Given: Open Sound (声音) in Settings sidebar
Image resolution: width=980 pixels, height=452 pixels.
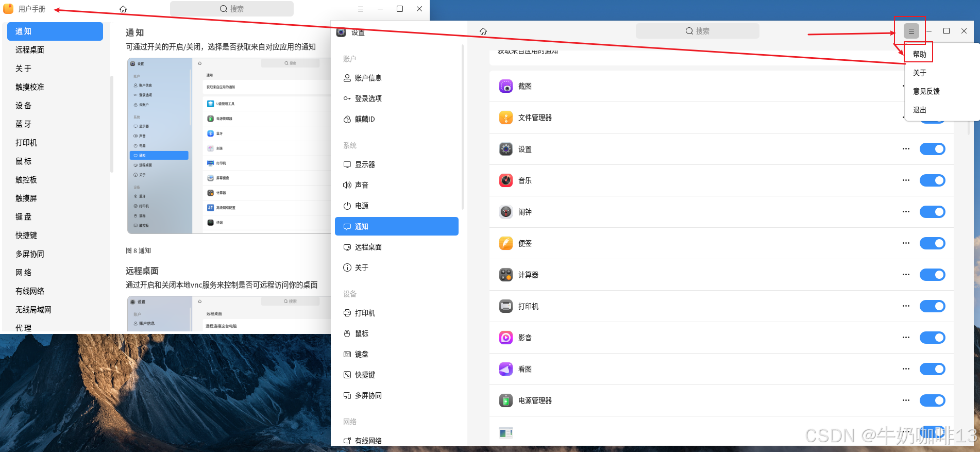Looking at the screenshot, I should tap(397, 185).
